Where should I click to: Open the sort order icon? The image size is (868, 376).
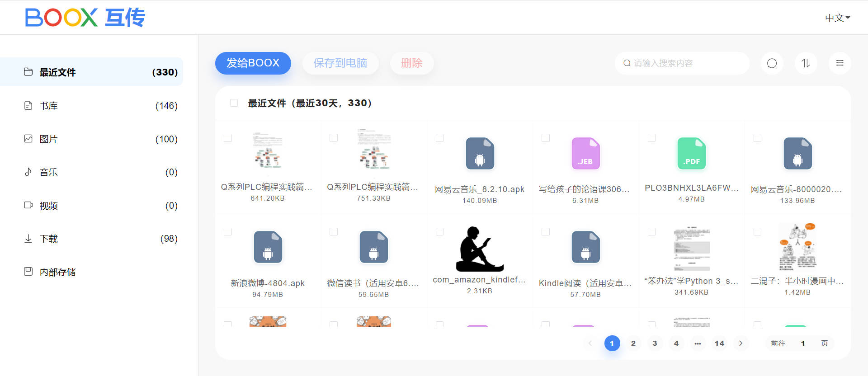pyautogui.click(x=806, y=63)
